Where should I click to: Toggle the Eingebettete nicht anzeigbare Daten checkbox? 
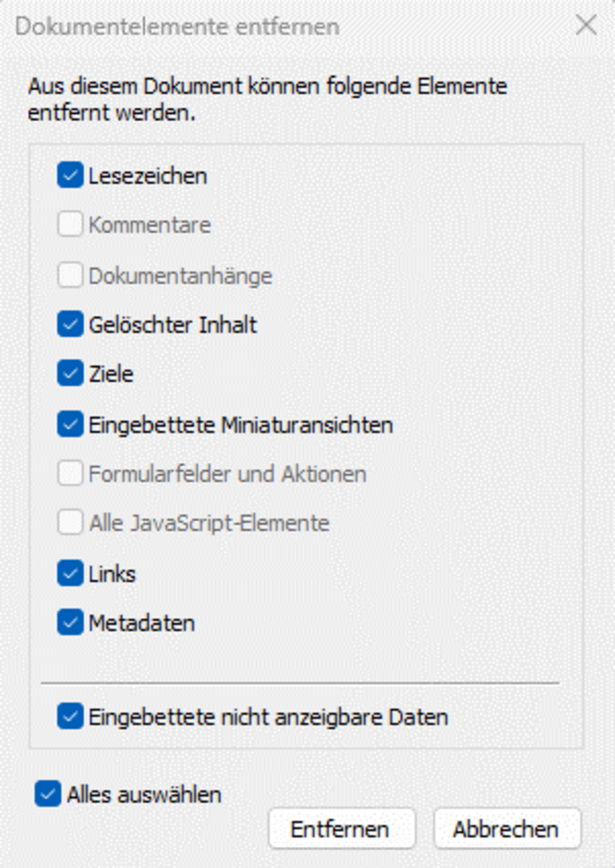[70, 716]
